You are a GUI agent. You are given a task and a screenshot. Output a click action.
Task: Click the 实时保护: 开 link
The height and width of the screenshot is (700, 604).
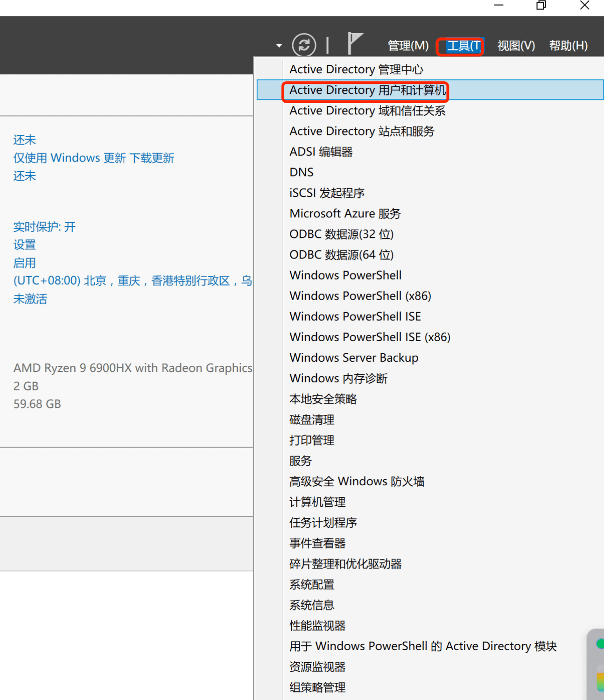coord(44,227)
